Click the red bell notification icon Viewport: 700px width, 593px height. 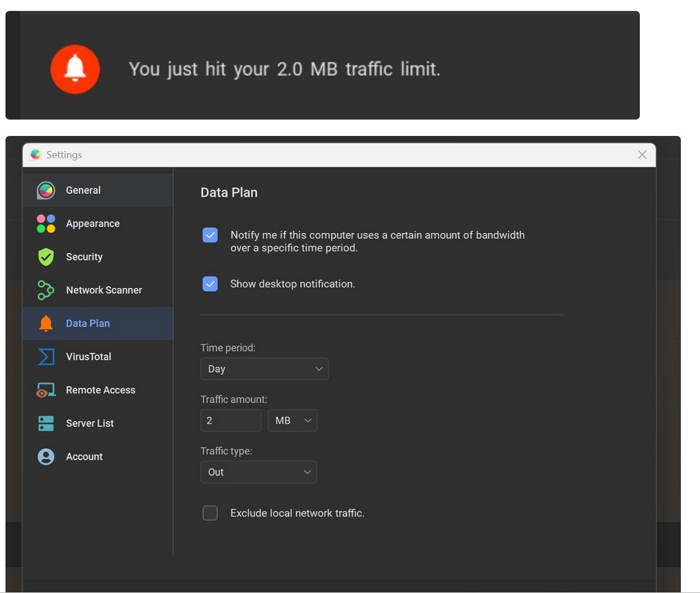point(75,68)
